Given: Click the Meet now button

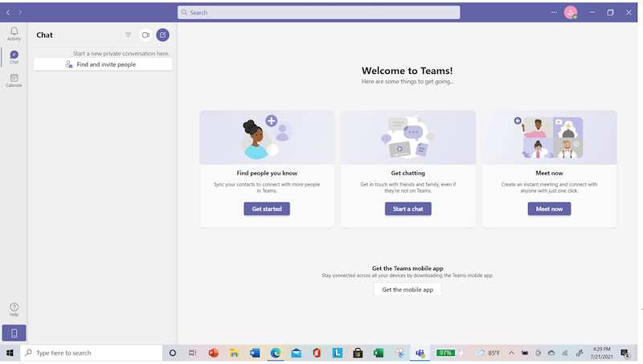Looking at the screenshot, I should [x=549, y=209].
